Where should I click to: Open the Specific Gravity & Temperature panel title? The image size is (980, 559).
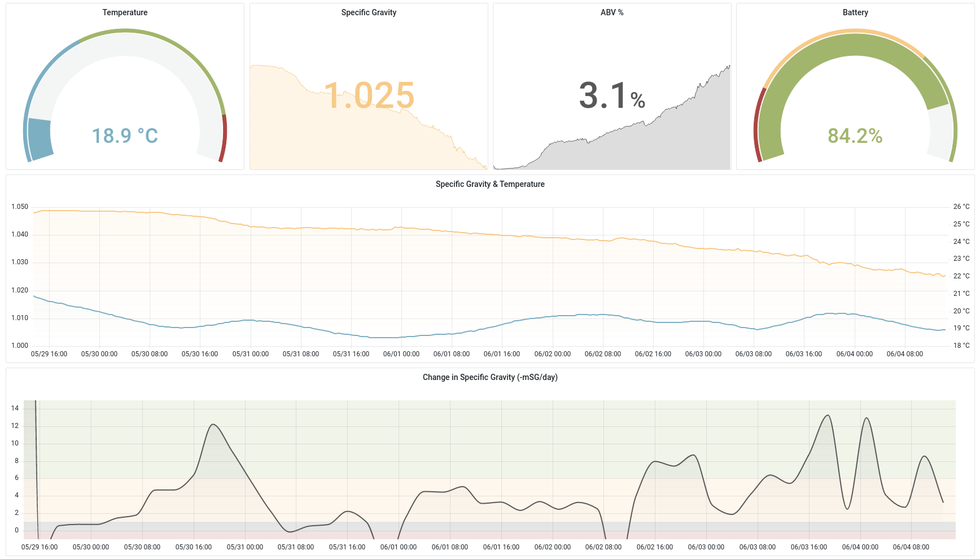tap(489, 184)
